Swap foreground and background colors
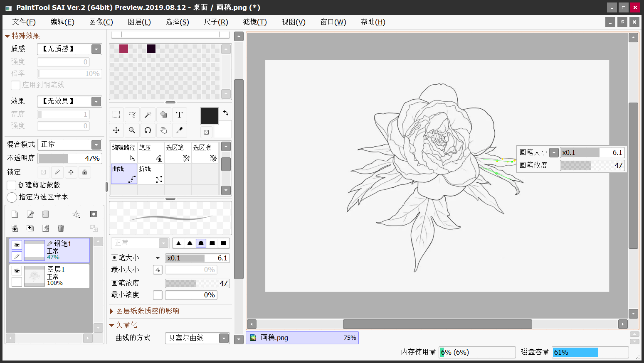 (x=226, y=113)
